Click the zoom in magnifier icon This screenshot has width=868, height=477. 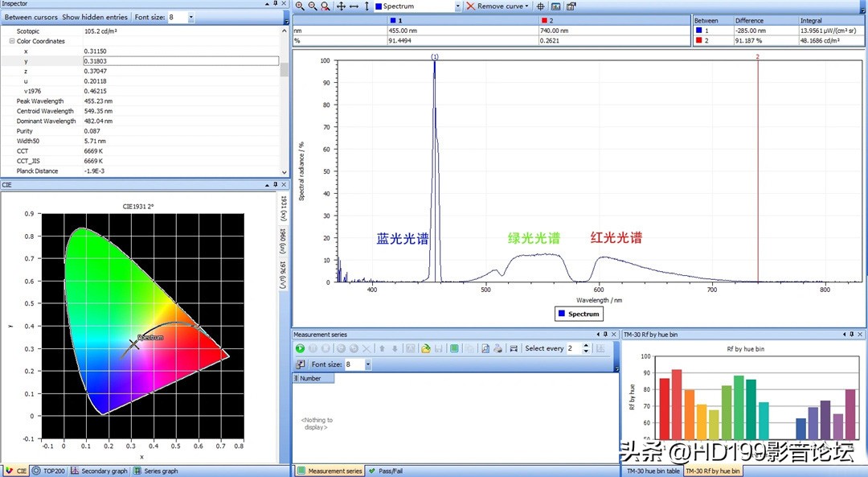[300, 6]
